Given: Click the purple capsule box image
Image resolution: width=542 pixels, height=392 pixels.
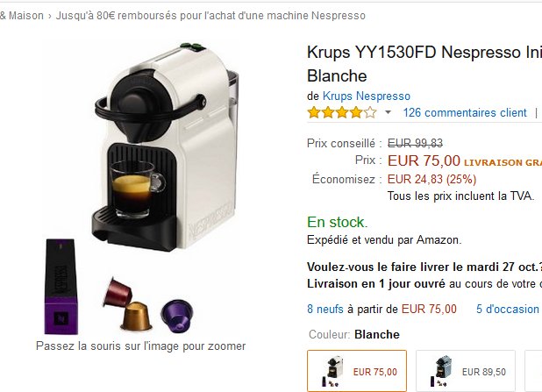Looking at the screenshot, I should pyautogui.click(x=61, y=287).
